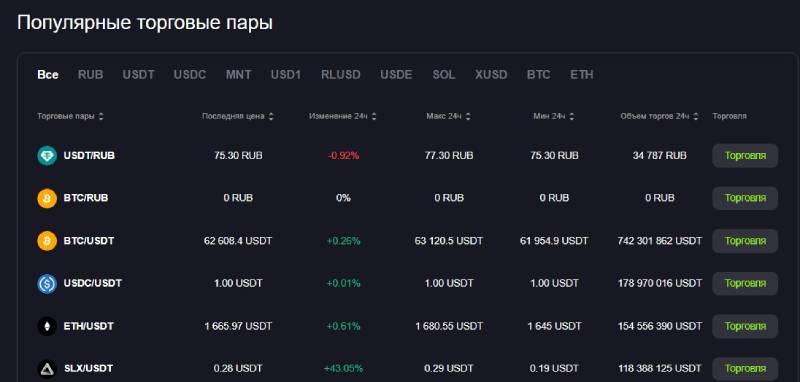
Task: Sort by Торговые пары column arrows
Action: (x=101, y=117)
